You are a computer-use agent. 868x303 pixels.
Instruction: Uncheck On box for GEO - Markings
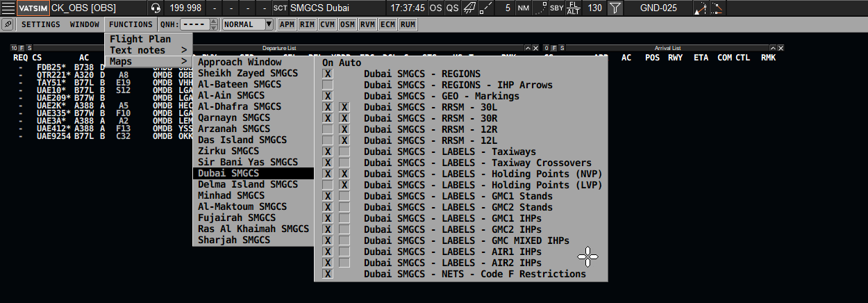pos(328,96)
